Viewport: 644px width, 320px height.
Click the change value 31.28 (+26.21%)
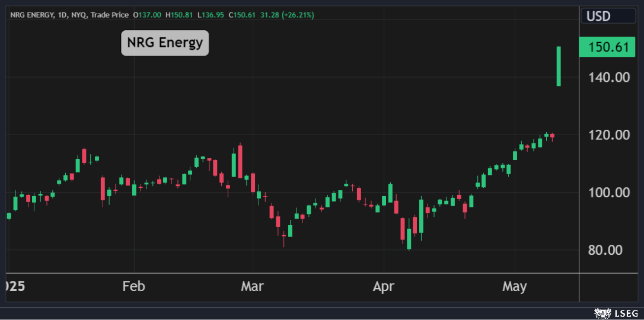point(286,15)
